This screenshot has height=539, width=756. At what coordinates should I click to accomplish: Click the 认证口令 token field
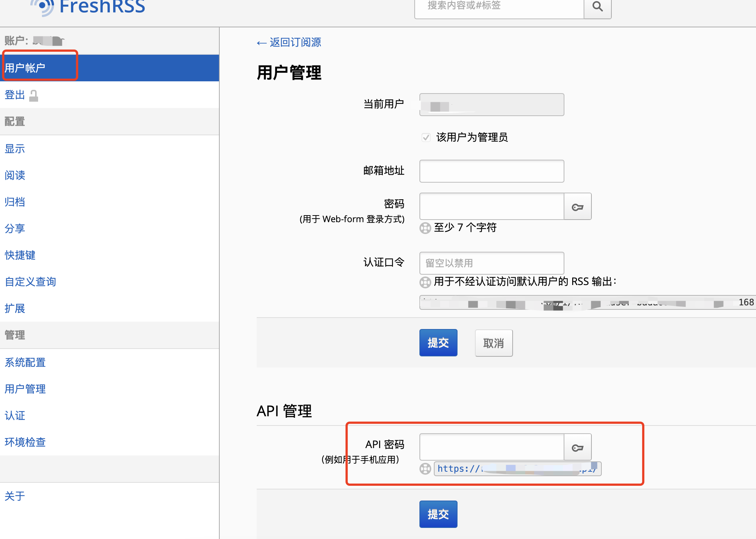click(491, 263)
